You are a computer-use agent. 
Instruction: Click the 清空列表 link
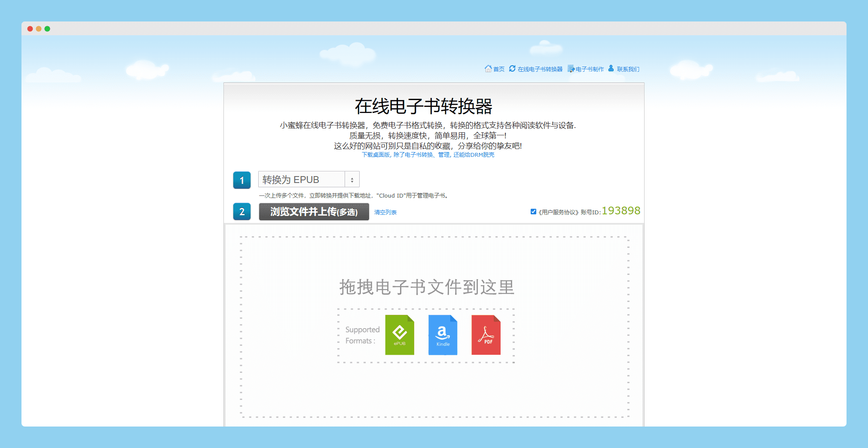[385, 212]
